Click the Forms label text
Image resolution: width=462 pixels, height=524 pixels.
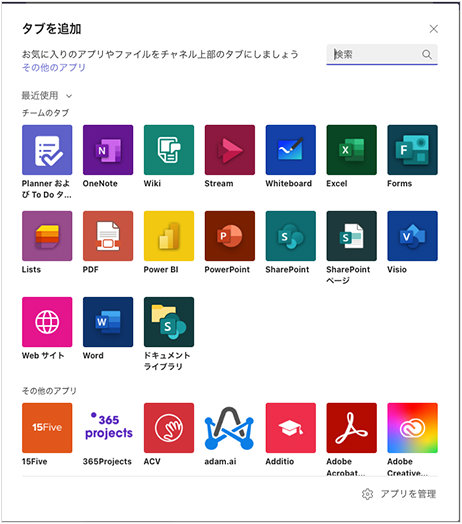pos(399,183)
